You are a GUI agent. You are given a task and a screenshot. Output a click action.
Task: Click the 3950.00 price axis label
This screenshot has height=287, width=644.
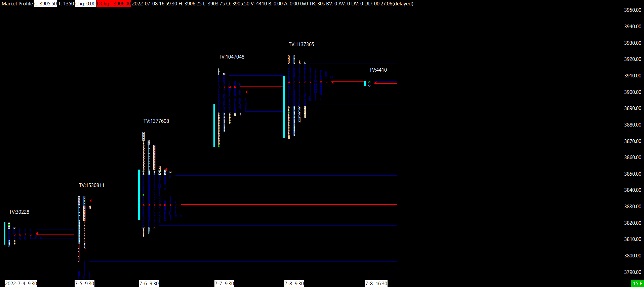(633, 10)
